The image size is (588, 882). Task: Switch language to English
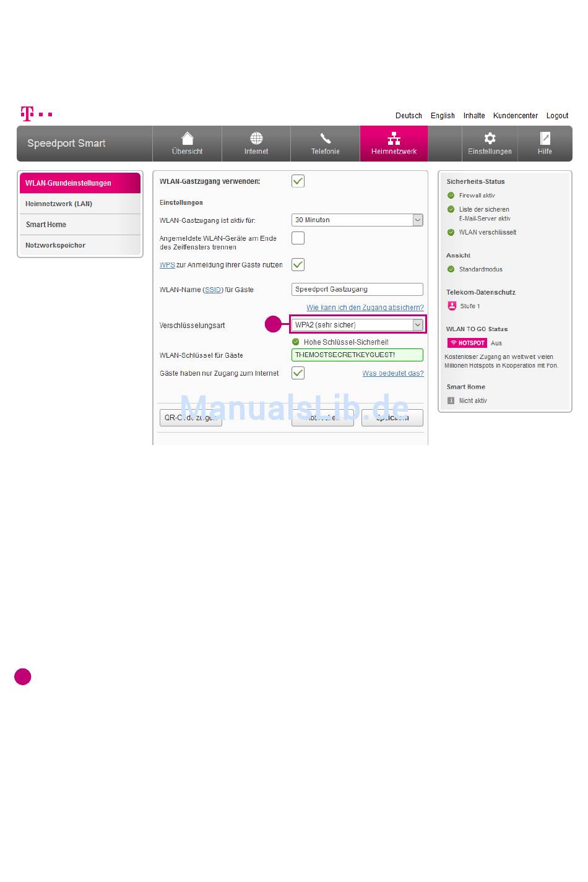coord(443,116)
